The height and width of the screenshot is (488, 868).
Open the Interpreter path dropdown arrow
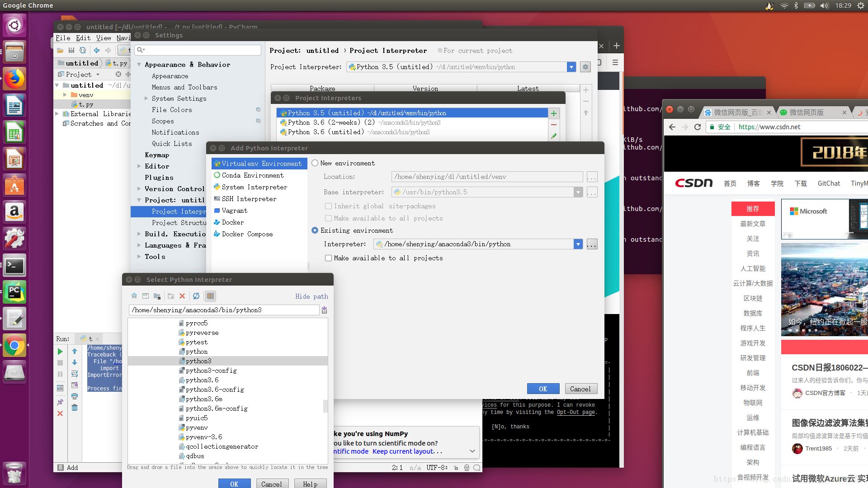click(578, 244)
